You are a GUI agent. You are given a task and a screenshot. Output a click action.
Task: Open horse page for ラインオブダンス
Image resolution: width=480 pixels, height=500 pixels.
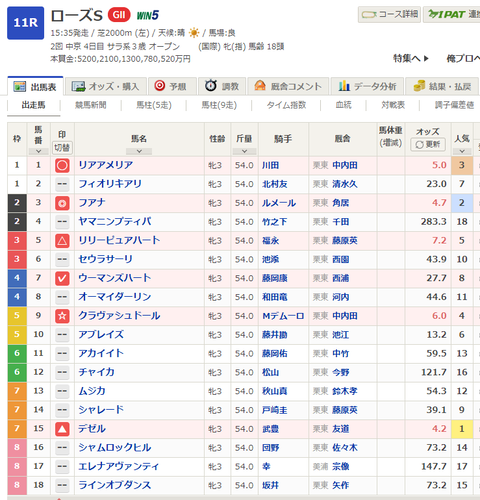click(115, 485)
